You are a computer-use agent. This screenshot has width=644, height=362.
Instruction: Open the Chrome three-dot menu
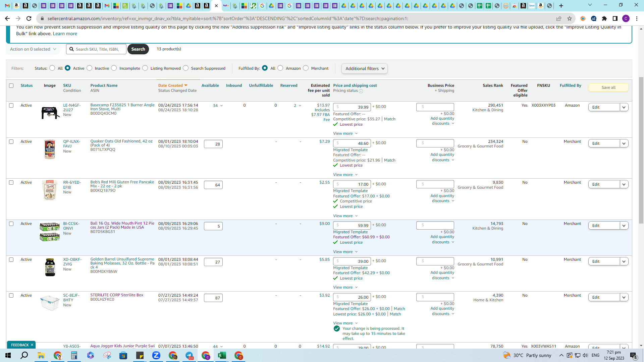point(637,18)
